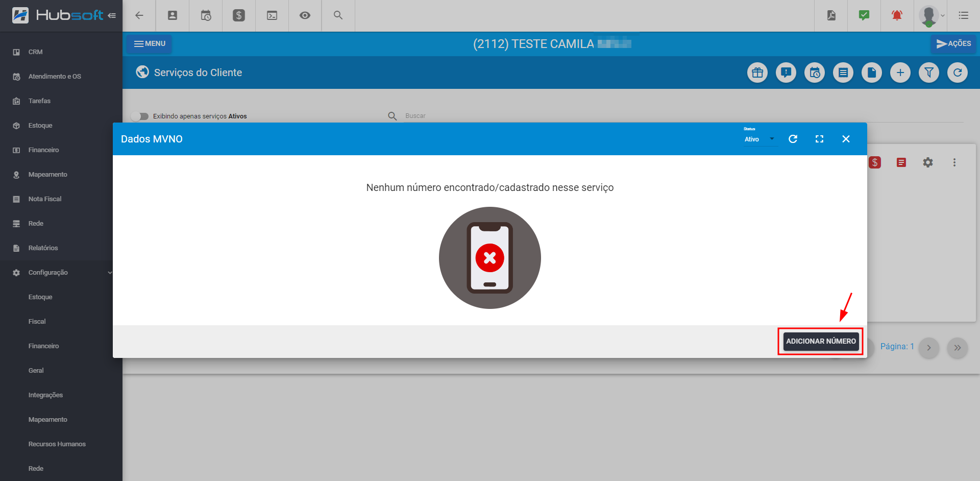Click the ADICIONAR NÚMERO button
This screenshot has width=980, height=481.
click(x=821, y=341)
